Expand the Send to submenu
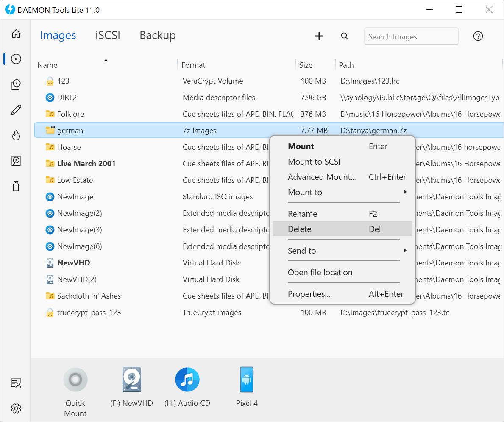The height and width of the screenshot is (422, 504). (x=343, y=251)
